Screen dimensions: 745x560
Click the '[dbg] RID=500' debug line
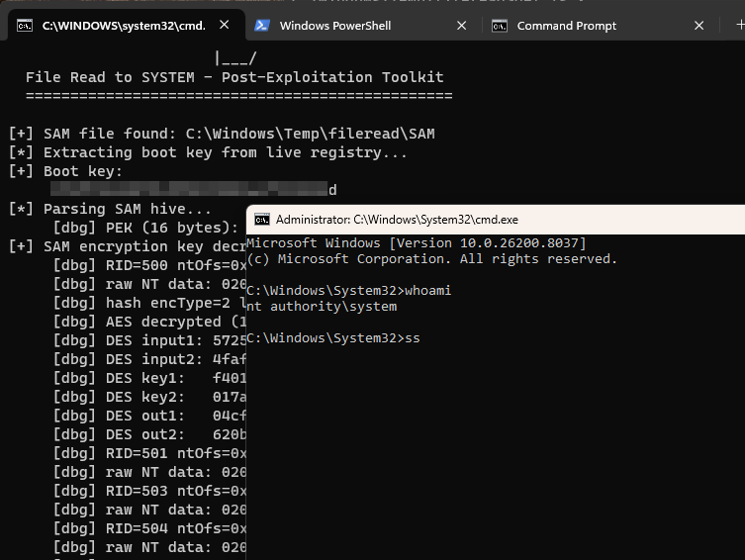point(149,265)
